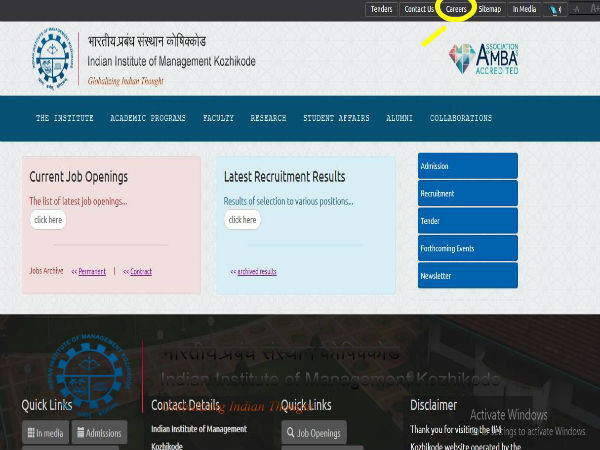
Task: Select the Admission sidebar button
Action: (468, 166)
